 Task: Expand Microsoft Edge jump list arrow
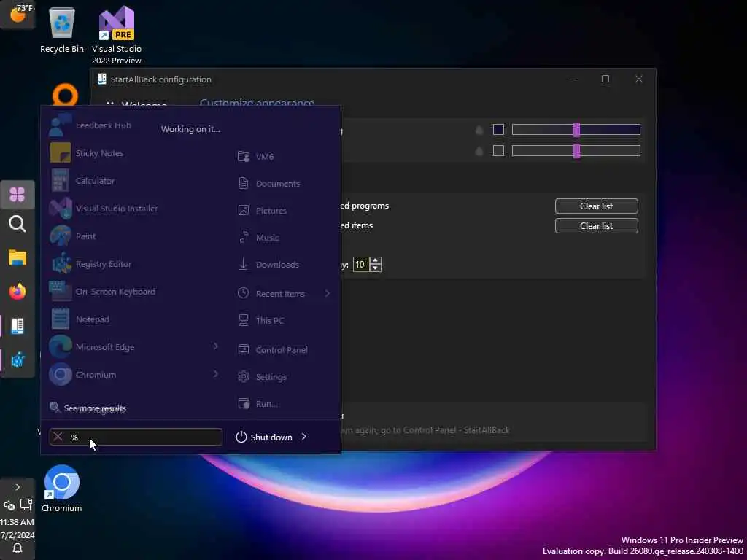215,346
